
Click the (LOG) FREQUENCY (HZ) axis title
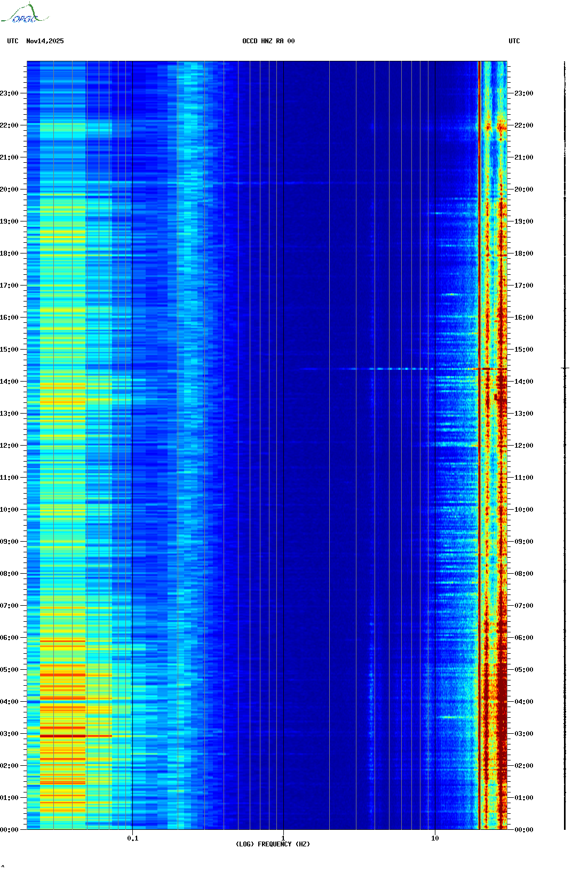coord(273,844)
